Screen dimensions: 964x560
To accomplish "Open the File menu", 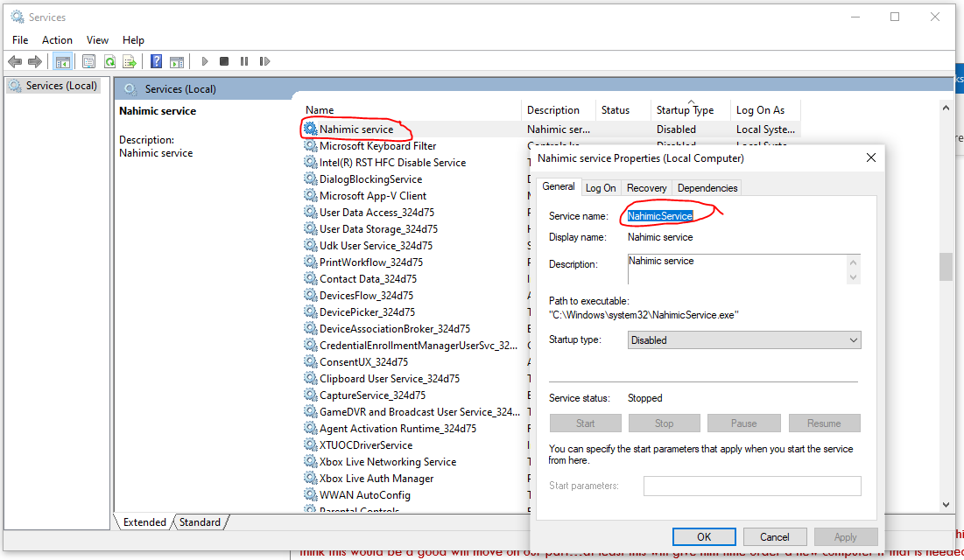I will [x=20, y=40].
